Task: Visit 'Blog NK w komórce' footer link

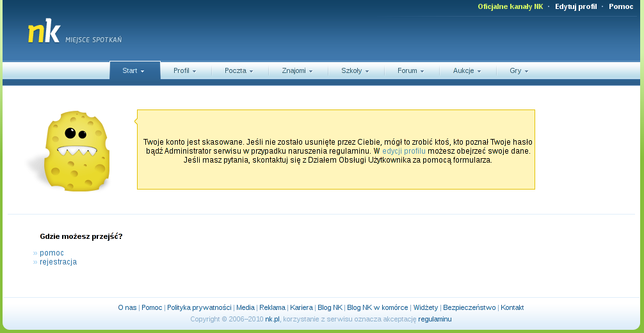Action: point(377,307)
